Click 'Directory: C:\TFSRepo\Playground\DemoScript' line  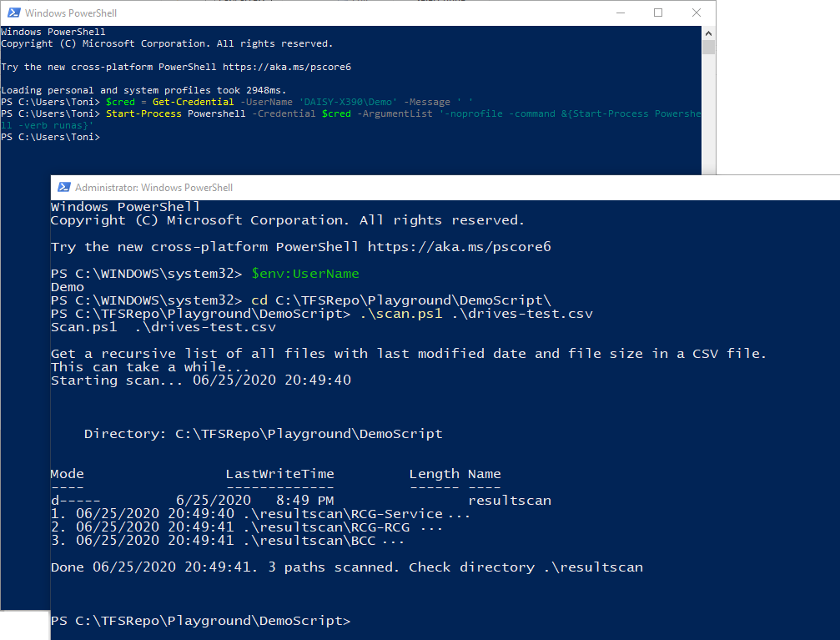pyautogui.click(x=263, y=434)
